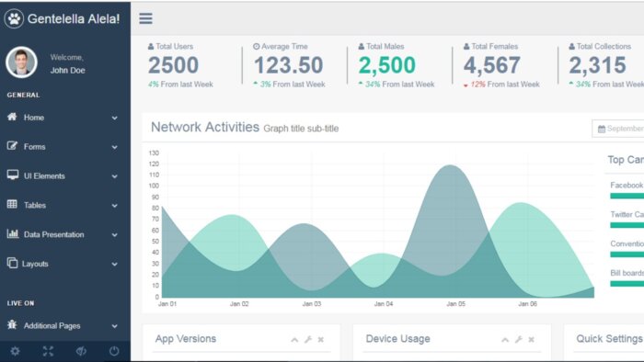Viewport: 644px width, 362px height.
Task: Expand the Forms menu chevron
Action: pyautogui.click(x=115, y=147)
